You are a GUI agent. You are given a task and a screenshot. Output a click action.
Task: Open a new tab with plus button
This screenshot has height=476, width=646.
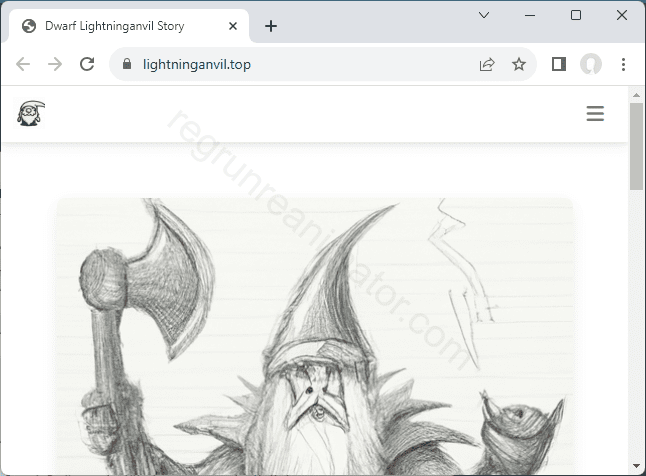271,26
